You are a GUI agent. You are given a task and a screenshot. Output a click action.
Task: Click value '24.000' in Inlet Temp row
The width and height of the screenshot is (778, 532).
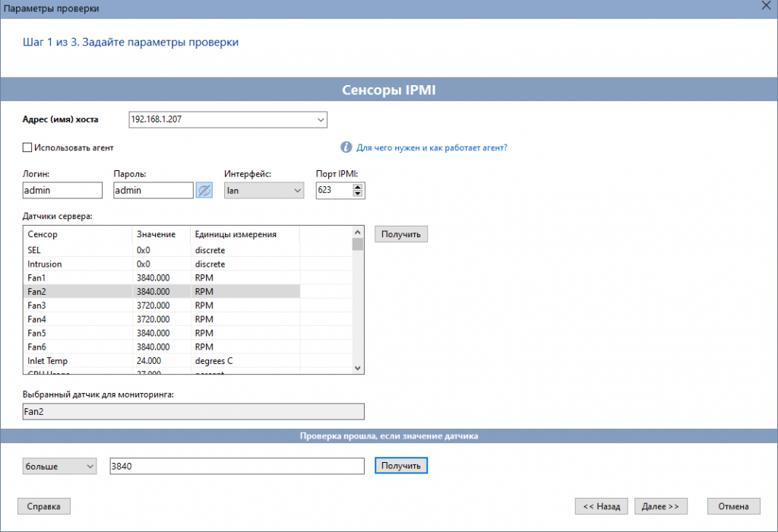pyautogui.click(x=149, y=361)
